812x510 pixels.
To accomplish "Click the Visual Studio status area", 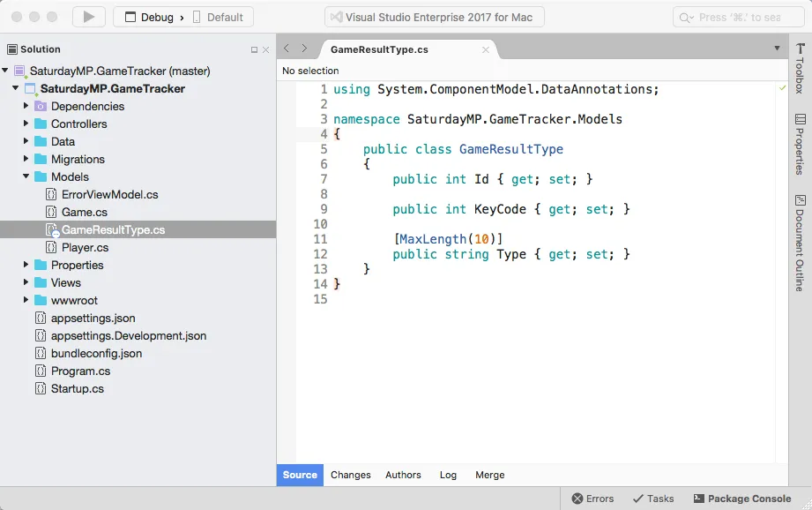I will pyautogui.click(x=434, y=17).
